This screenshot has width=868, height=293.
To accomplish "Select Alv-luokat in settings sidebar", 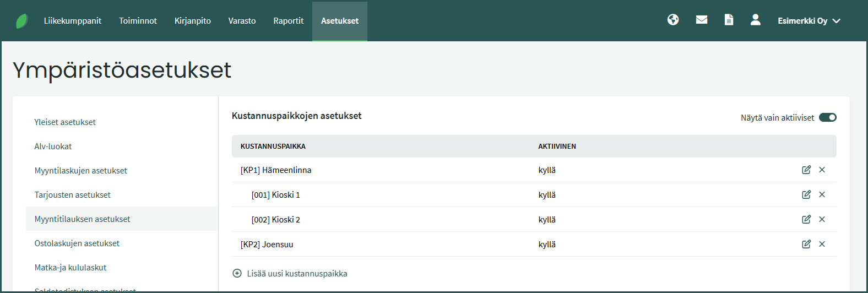I will [53, 146].
